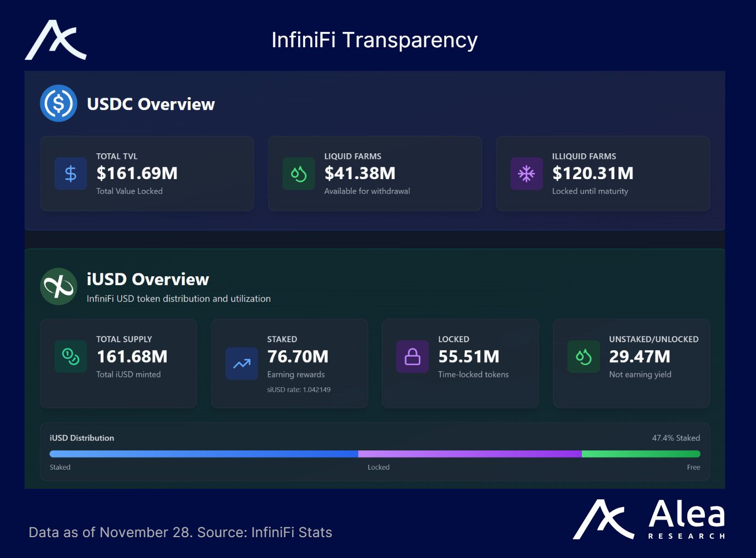The image size is (756, 558).
Task: Click the $41.38M liquid farms value
Action: (360, 174)
